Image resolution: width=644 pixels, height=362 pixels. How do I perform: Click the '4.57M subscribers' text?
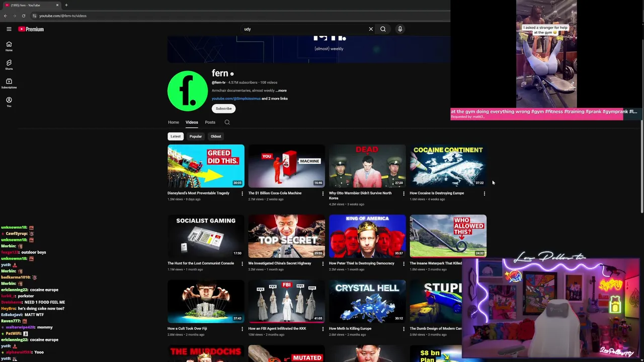click(243, 82)
